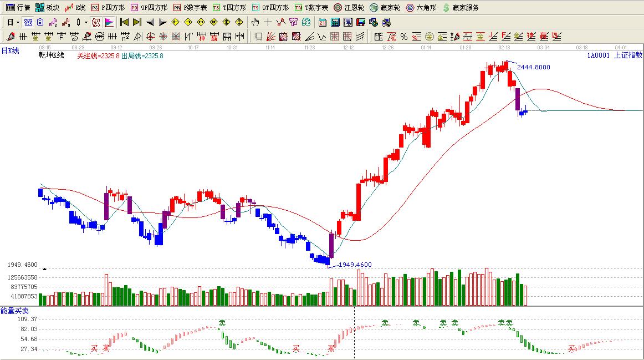Click the 上证指数 label on the chart
The width and height of the screenshot is (644, 360).
click(x=628, y=55)
